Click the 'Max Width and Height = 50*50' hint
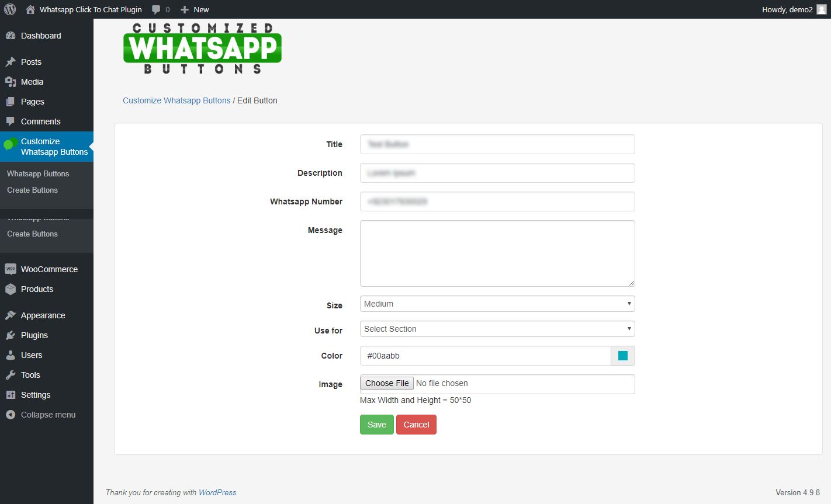 coord(415,400)
